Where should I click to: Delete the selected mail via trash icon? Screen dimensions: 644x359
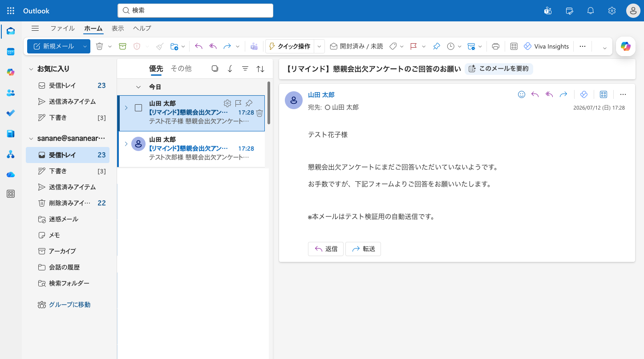259,113
